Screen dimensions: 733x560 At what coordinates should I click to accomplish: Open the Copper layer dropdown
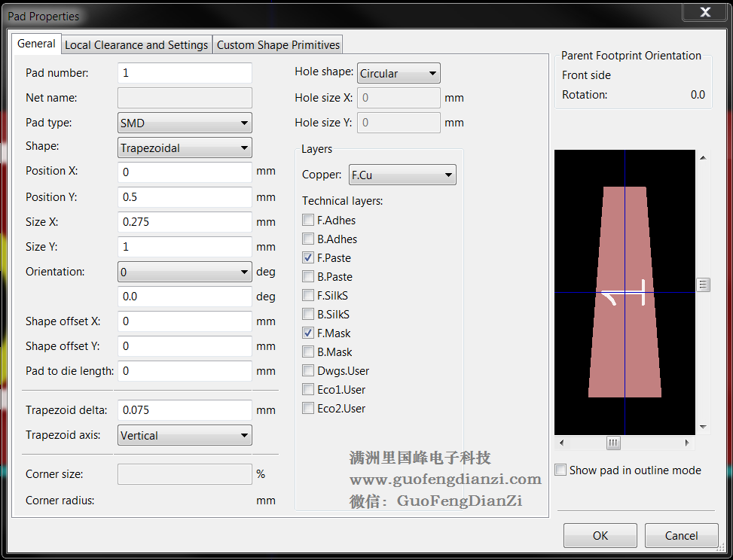(x=402, y=175)
